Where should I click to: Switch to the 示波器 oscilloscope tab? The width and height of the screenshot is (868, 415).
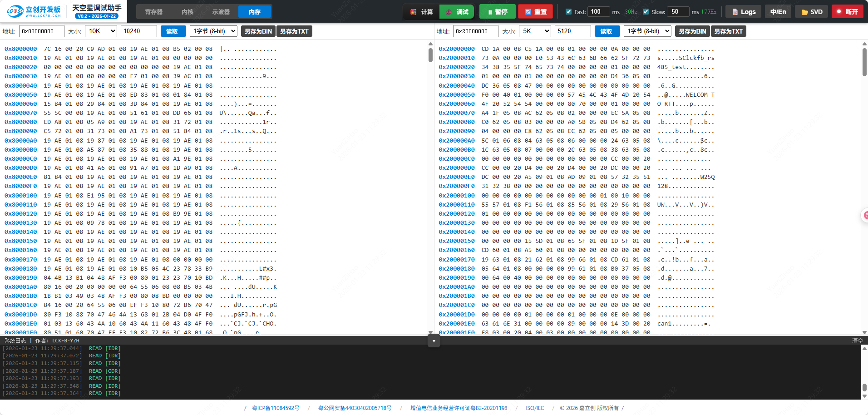(x=221, y=12)
